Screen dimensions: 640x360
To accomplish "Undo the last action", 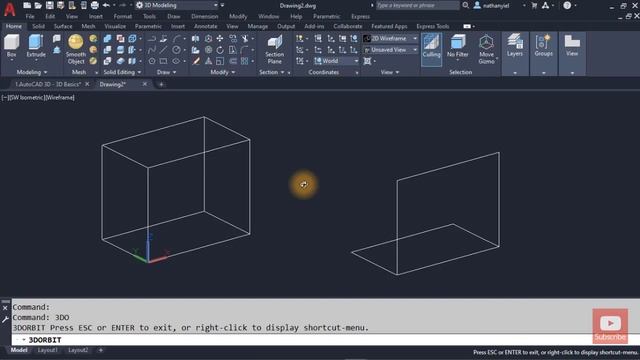I will [106, 5].
